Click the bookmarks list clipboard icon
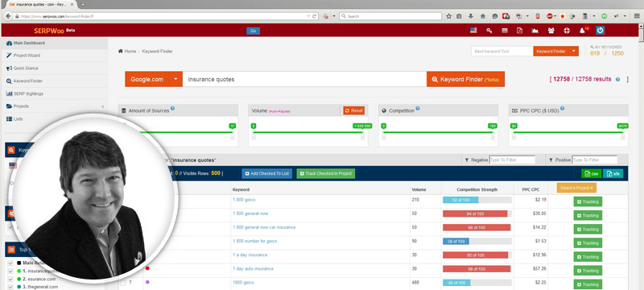This screenshot has height=290, width=644. click(459, 16)
